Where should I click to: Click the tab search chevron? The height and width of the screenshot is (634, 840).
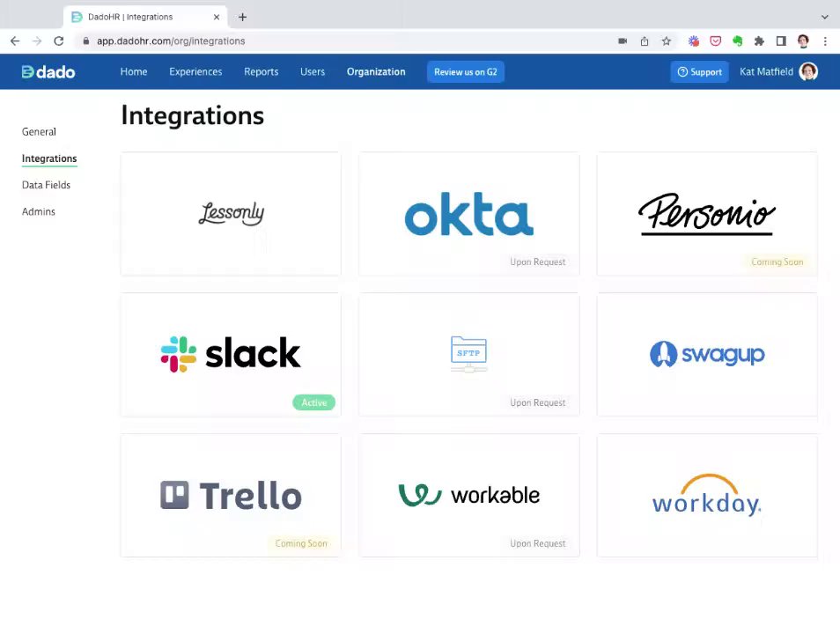pos(824,17)
